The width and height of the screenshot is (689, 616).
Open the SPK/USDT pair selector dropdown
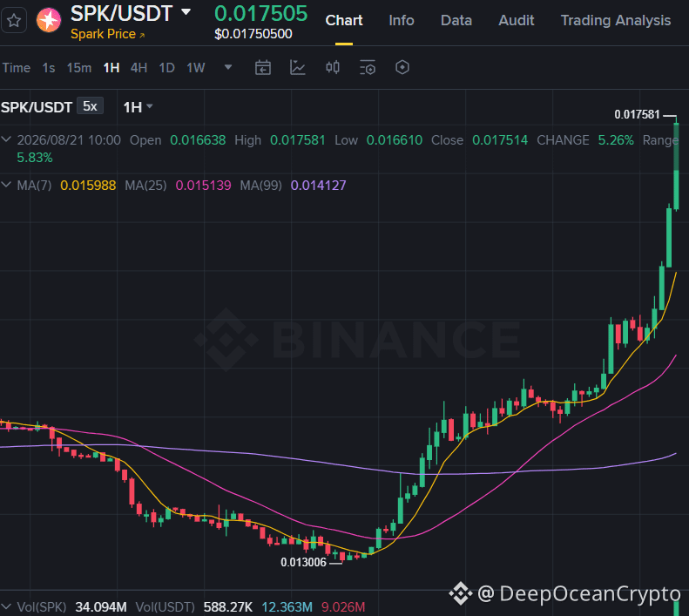(186, 12)
